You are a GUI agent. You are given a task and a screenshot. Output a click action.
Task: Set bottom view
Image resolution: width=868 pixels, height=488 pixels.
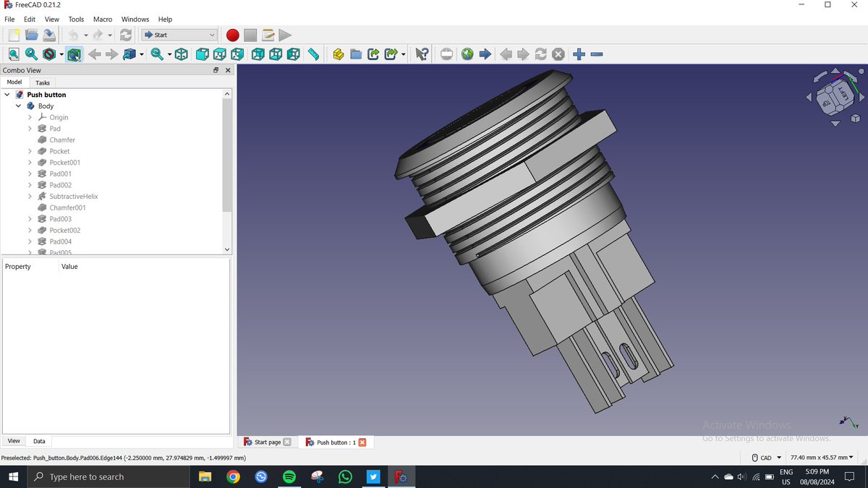pos(276,54)
